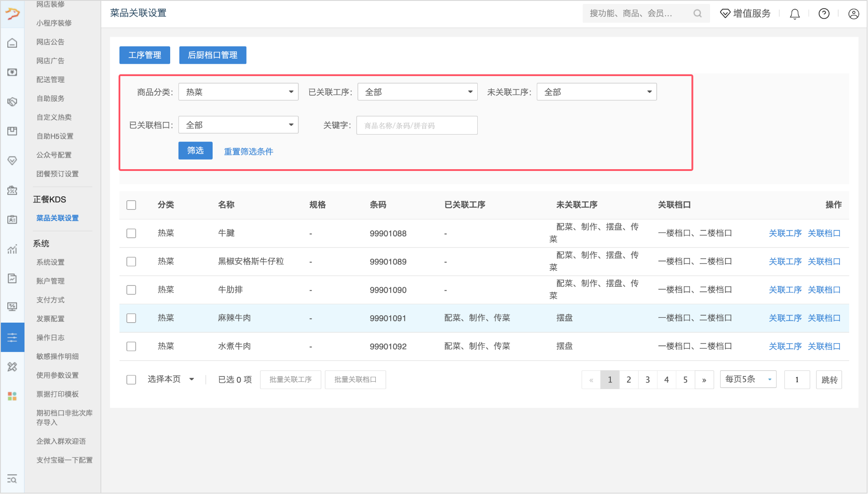Open the ruler and pencil tools icon
Viewport: 868px width, 494px height.
click(12, 367)
